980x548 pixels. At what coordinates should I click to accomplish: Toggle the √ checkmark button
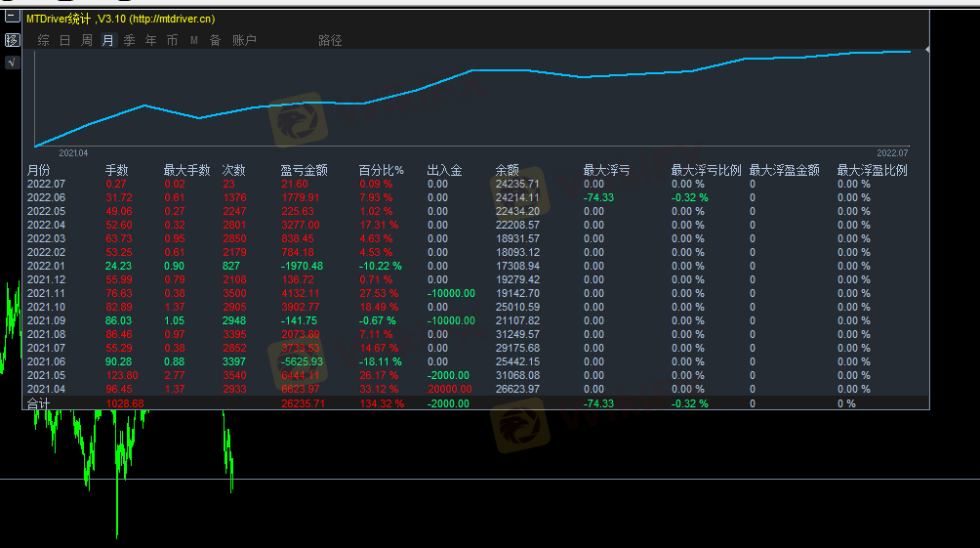pos(12,63)
